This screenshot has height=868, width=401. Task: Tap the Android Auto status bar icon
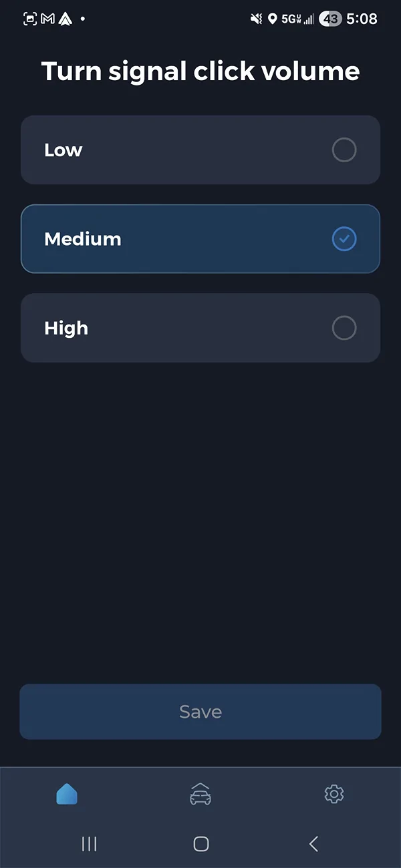tap(65, 19)
